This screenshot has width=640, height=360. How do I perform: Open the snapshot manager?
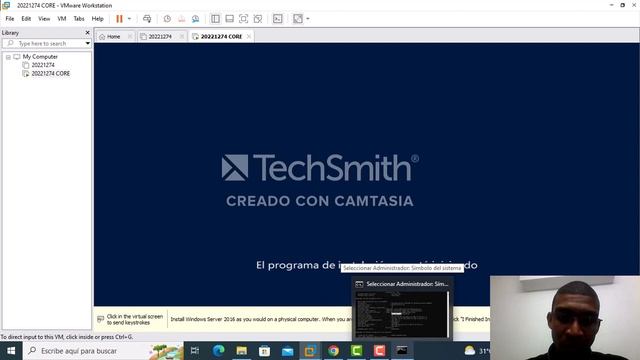click(x=196, y=19)
